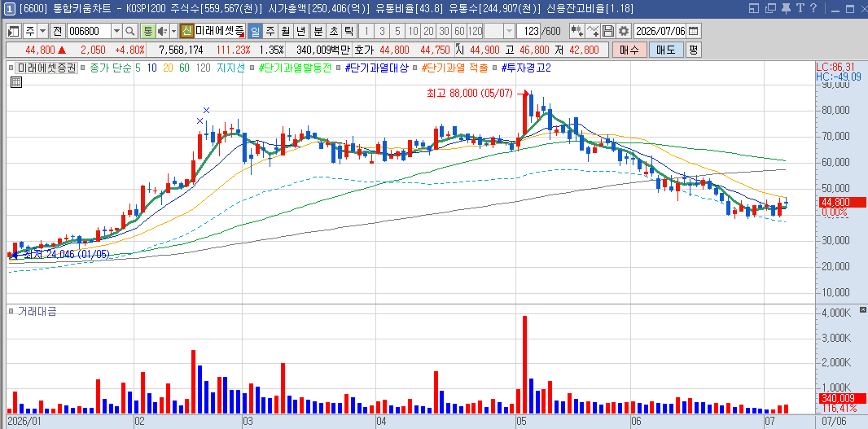Click the save chart floppy-disk icon

[608, 31]
